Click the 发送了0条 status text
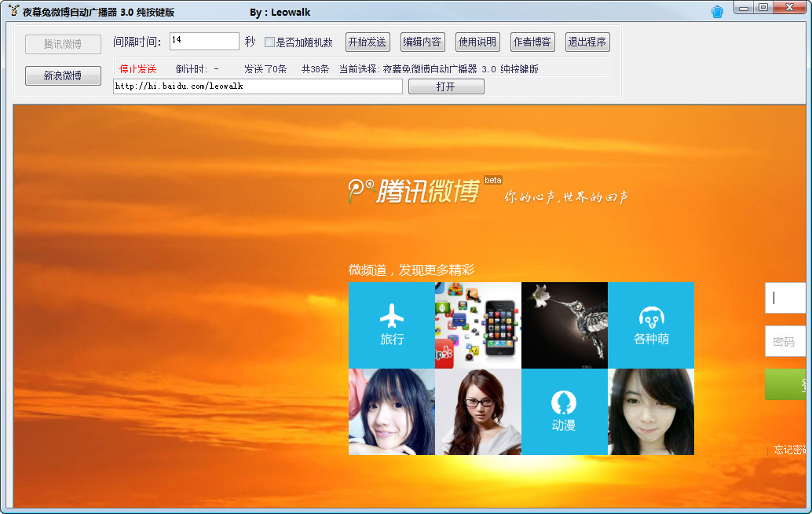The image size is (812, 514). (265, 69)
